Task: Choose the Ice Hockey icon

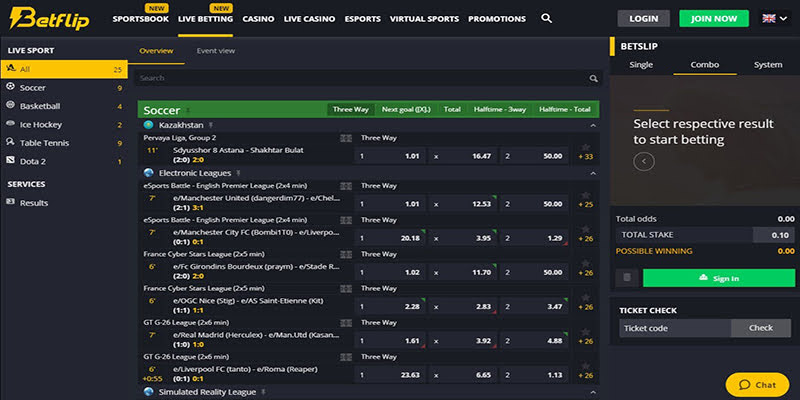Action: coord(11,125)
